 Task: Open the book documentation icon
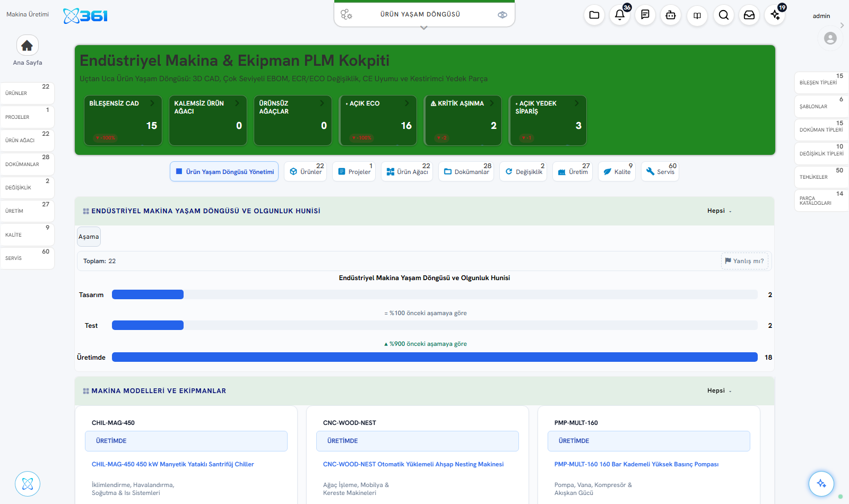(697, 15)
